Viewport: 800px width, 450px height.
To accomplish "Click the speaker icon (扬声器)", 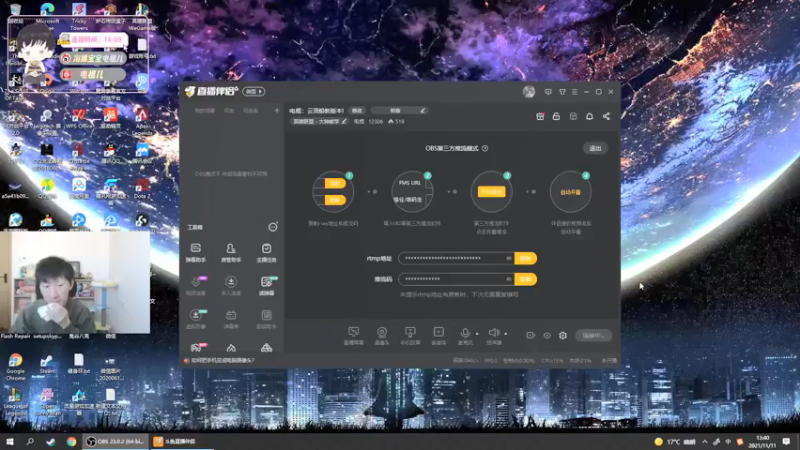I will pos(493,333).
